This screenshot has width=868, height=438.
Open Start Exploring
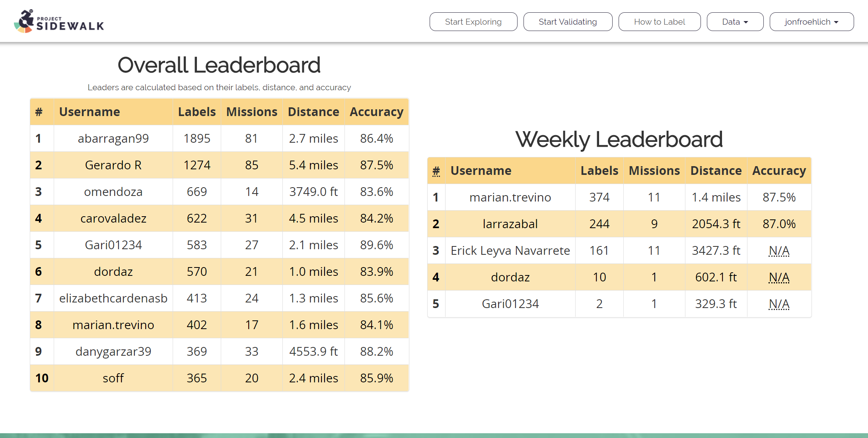473,22
